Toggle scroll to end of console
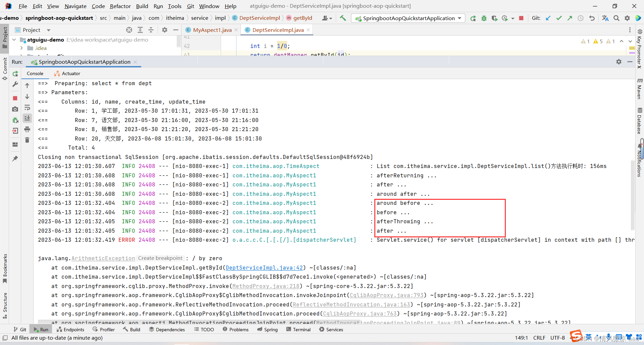The image size is (644, 345). 27,118
